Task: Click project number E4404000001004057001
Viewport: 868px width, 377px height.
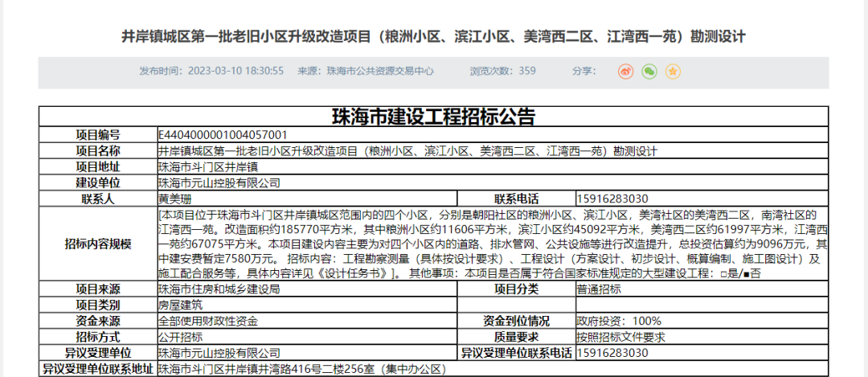Action: click(x=223, y=134)
